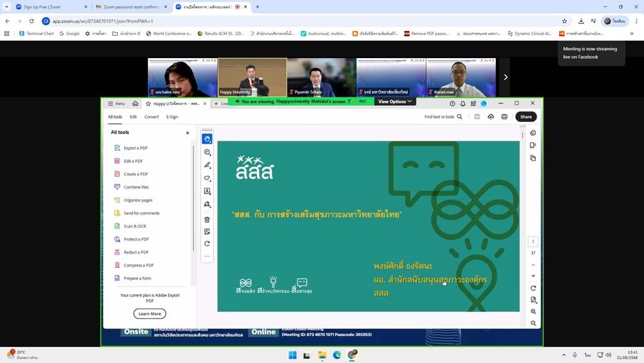Open the copy pages icon on right rail

click(533, 158)
